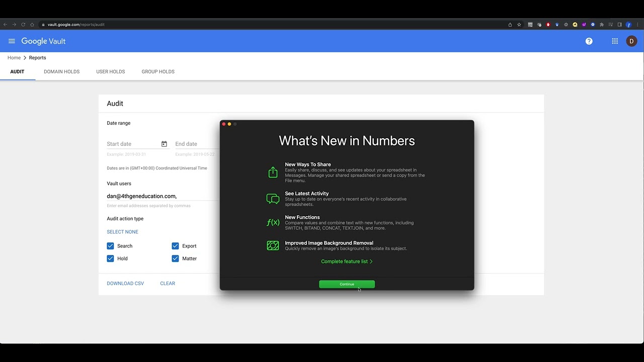Click the See Latest Activity title

pos(307,194)
